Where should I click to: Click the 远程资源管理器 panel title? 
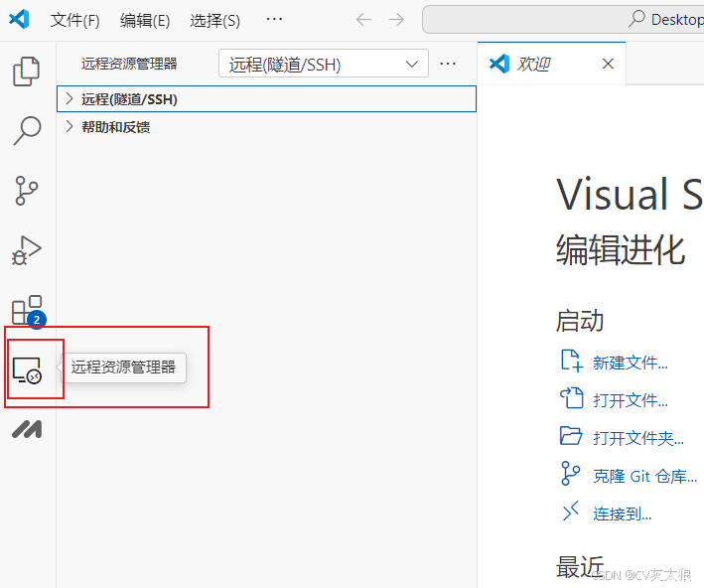coord(129,64)
